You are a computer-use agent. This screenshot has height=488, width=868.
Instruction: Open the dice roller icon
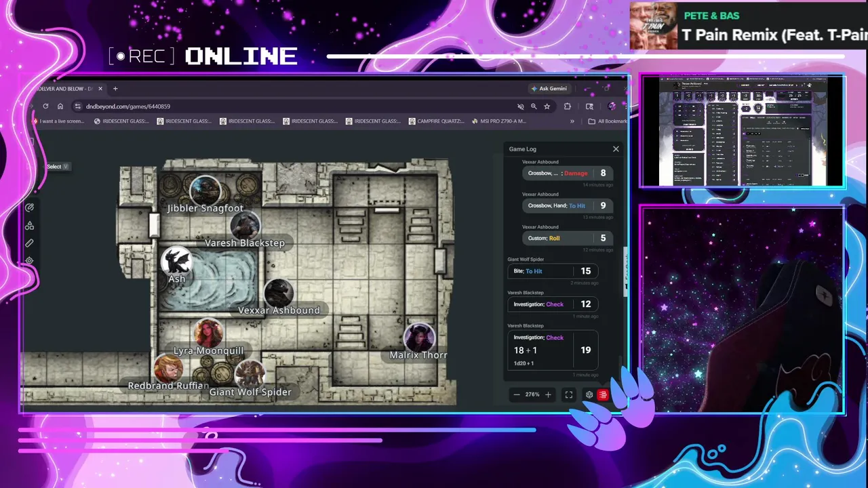[x=589, y=394]
